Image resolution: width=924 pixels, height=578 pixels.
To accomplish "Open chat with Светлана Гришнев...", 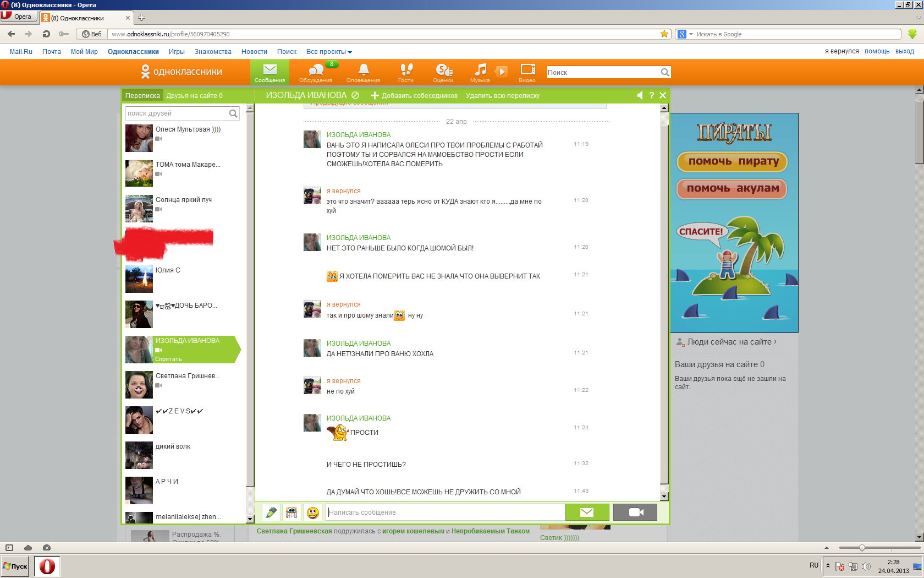I will coord(184,384).
